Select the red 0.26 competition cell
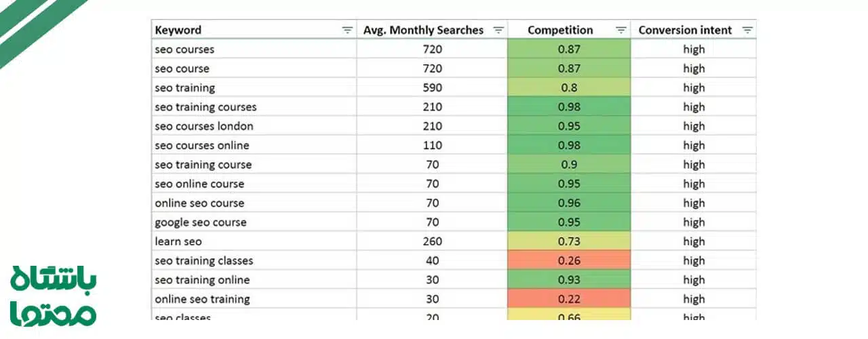Image resolution: width=868 pixels, height=339 pixels. [568, 260]
